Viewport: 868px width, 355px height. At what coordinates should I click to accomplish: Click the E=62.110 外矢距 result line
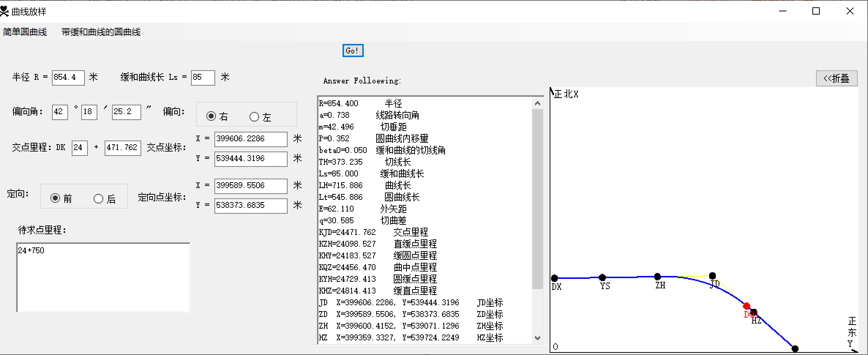[x=363, y=209]
